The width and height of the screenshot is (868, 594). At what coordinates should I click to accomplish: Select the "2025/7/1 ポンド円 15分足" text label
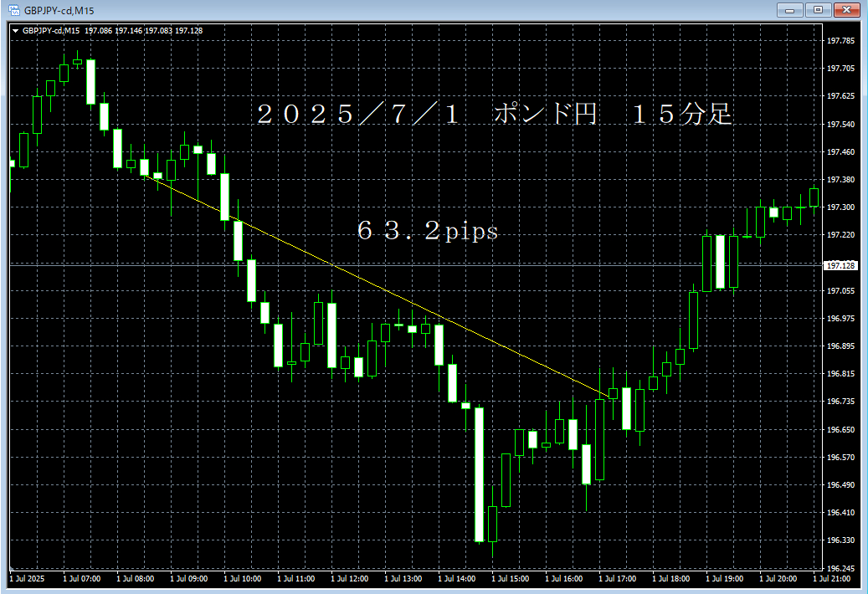[x=494, y=115]
